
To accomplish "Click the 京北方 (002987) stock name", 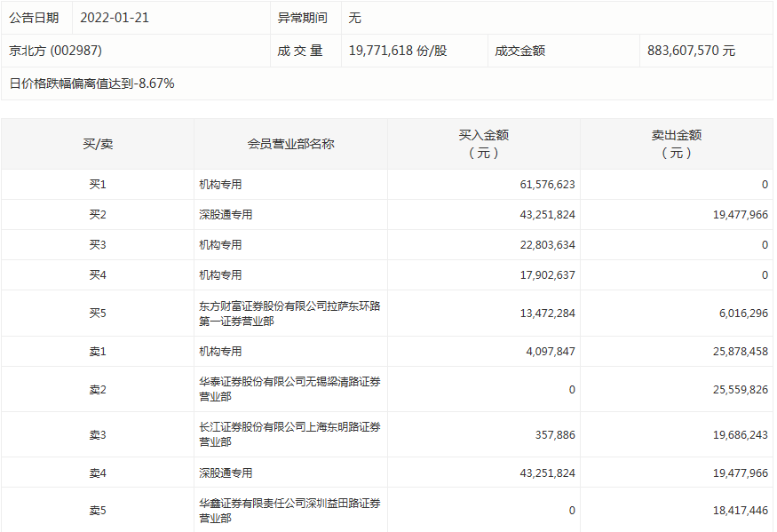I will [55, 51].
